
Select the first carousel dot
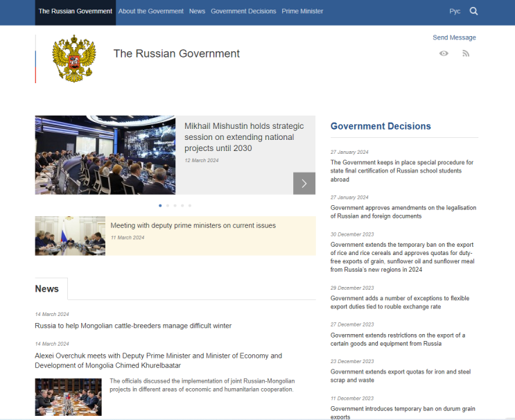point(160,206)
